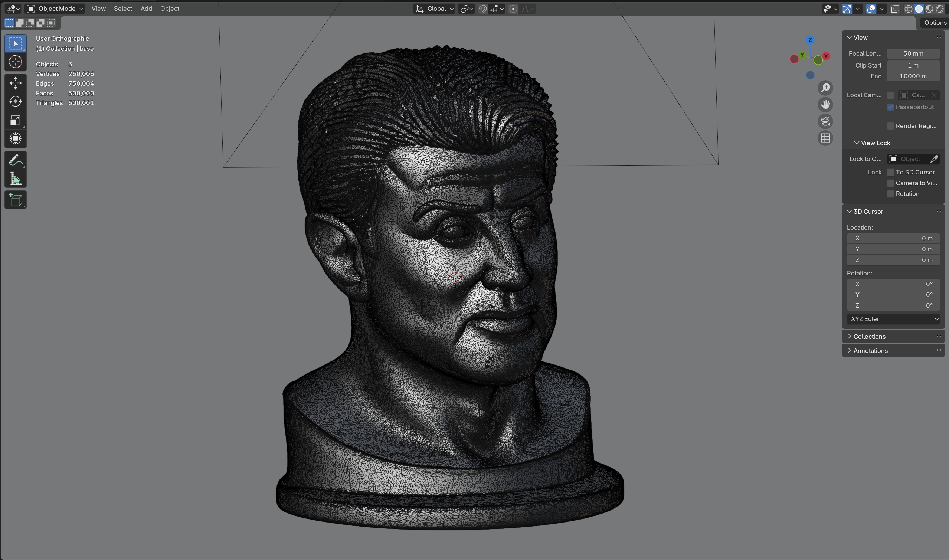Switch to orthographic grid view icon
Image resolution: width=949 pixels, height=560 pixels.
825,138
